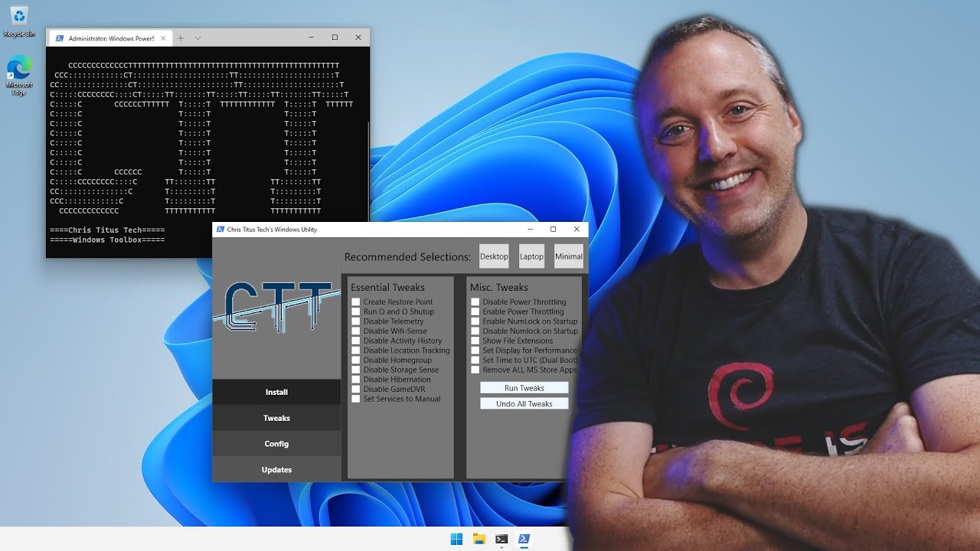Check Remove ALL MS Store Apps
Image resolution: width=980 pixels, height=551 pixels.
(x=475, y=370)
